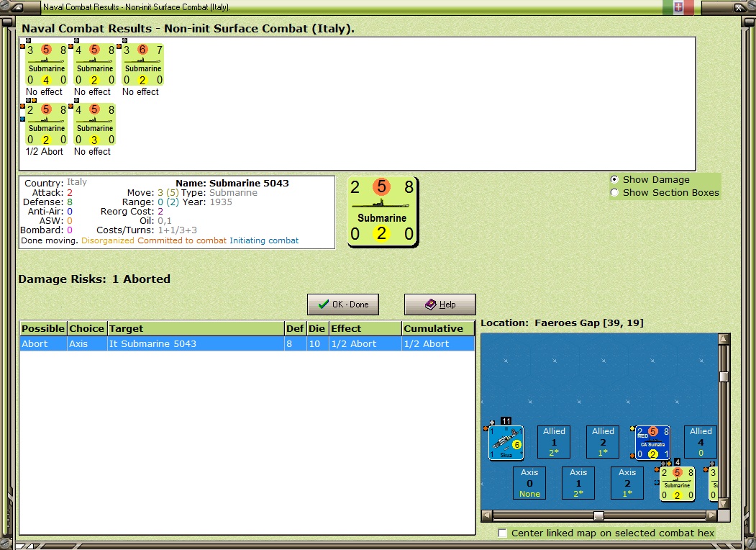Click the Allied 2 section box on the map
This screenshot has width=756, height=550.
tap(603, 442)
